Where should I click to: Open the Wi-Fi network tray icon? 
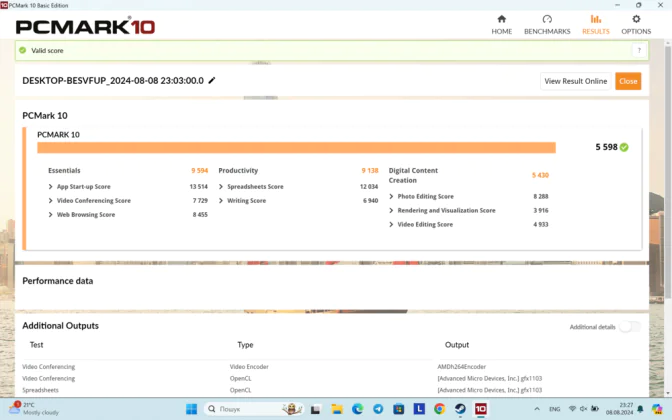(x=572, y=409)
